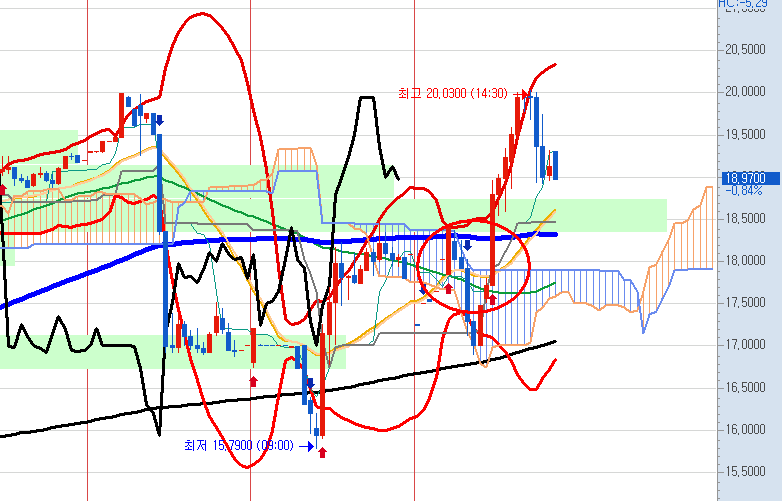
Task: Click the 최저 15,7900 (09:00) low label
Action: click(238, 445)
